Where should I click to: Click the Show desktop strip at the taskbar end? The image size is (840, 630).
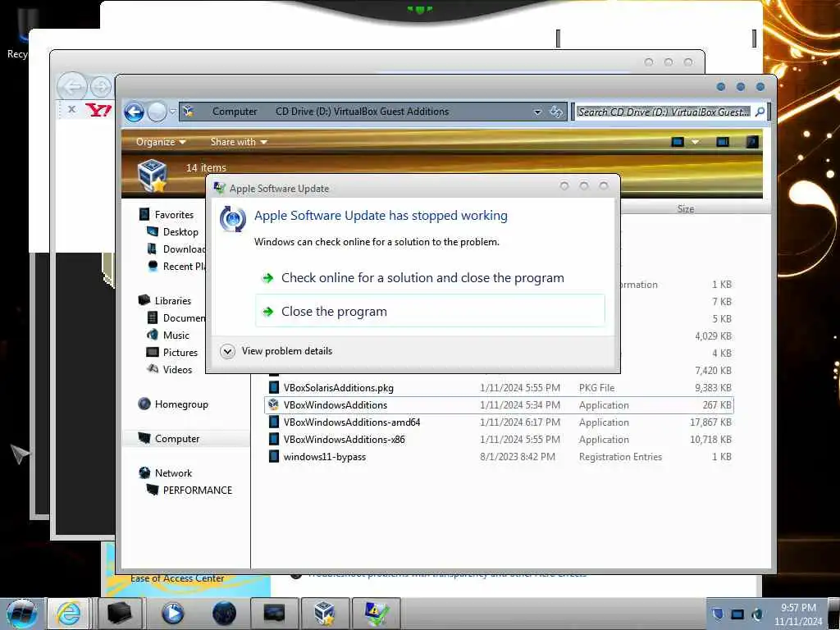pyautogui.click(x=833, y=614)
